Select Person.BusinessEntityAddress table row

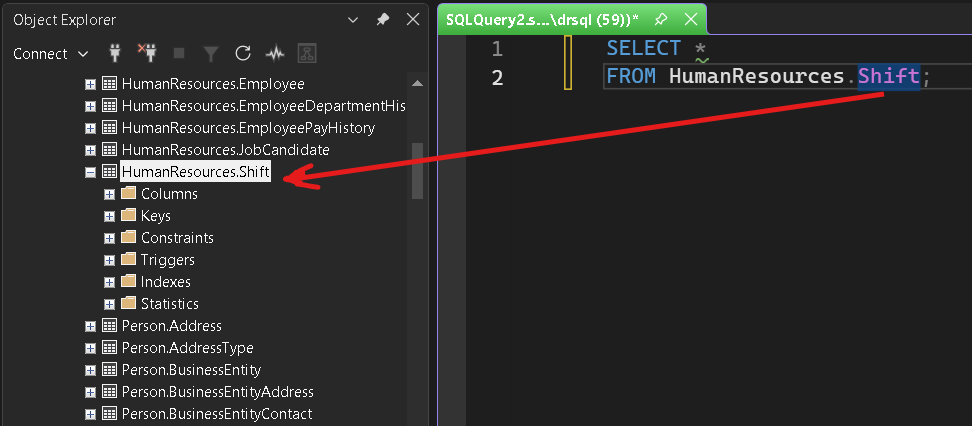pyautogui.click(x=218, y=392)
